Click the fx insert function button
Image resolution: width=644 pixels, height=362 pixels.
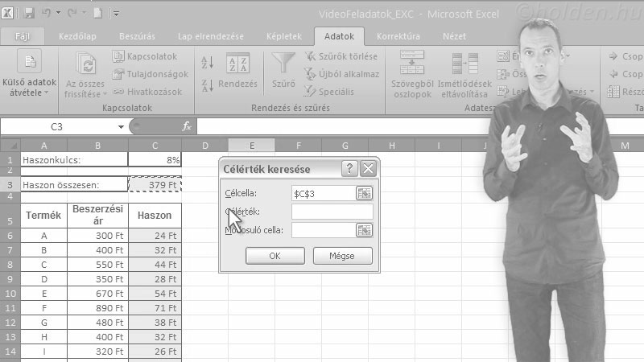tap(187, 126)
